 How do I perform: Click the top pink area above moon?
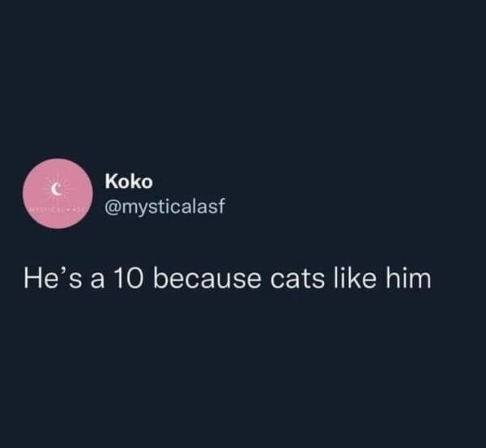tap(58, 170)
